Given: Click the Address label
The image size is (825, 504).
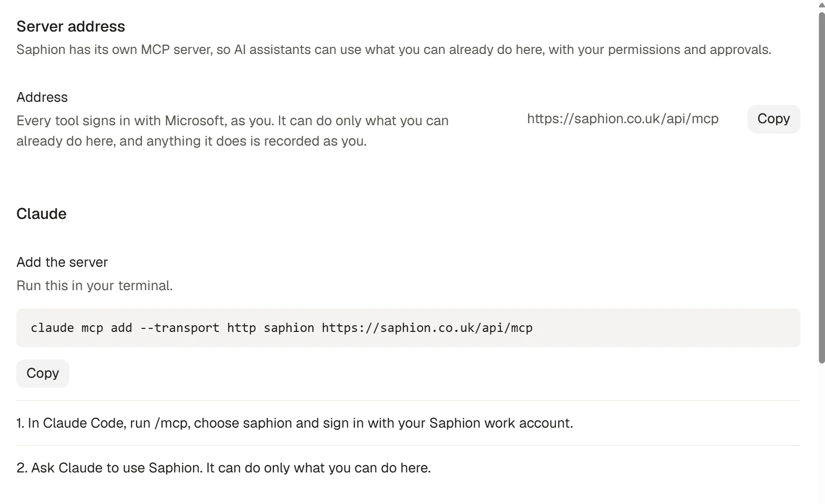Looking at the screenshot, I should pos(42,97).
